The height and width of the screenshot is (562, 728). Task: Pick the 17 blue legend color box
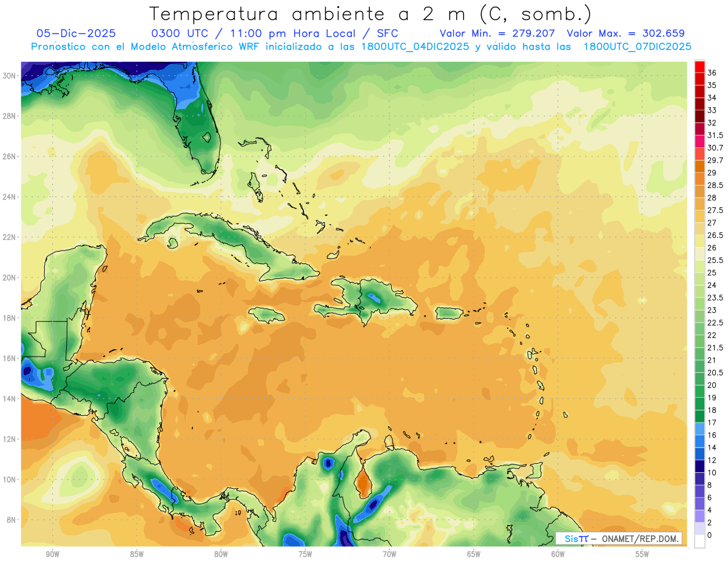pos(699,429)
